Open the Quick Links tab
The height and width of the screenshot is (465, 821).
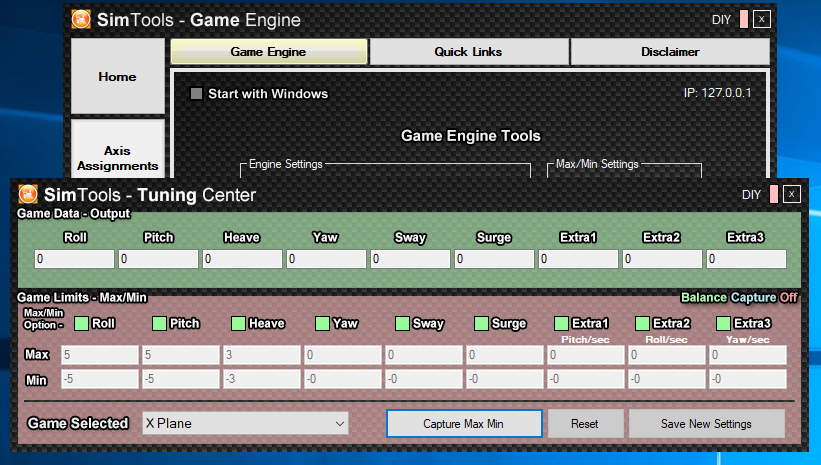469,52
